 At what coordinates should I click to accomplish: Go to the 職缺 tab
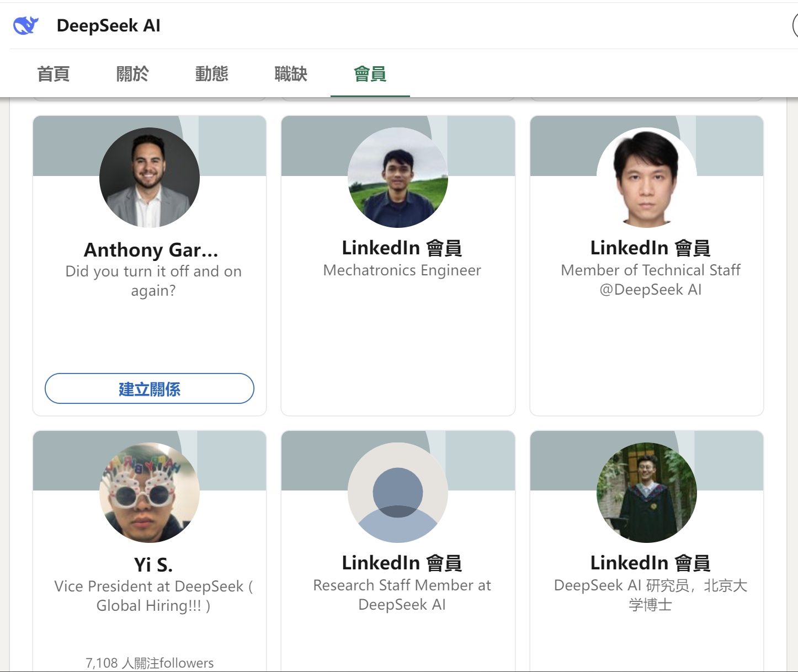[291, 74]
